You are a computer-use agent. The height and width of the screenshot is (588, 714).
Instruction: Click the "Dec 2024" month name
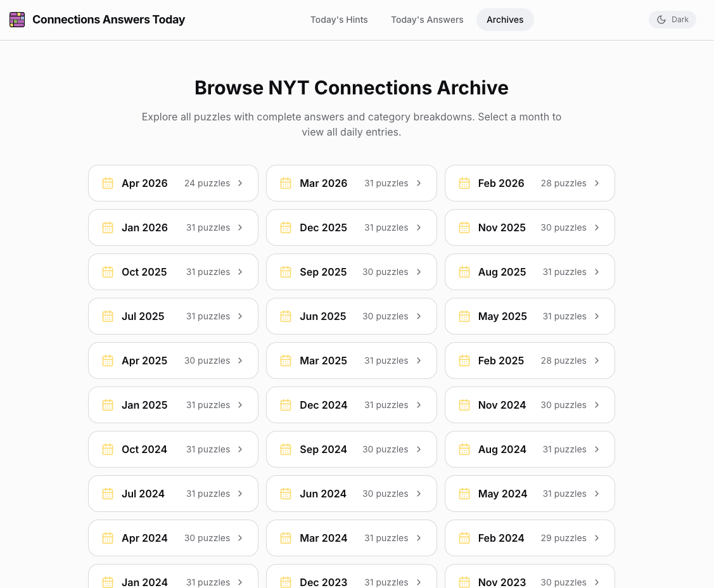(323, 405)
